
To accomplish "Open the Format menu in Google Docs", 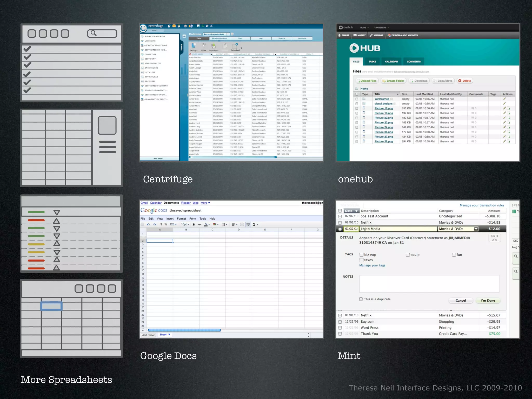I will click(x=181, y=219).
